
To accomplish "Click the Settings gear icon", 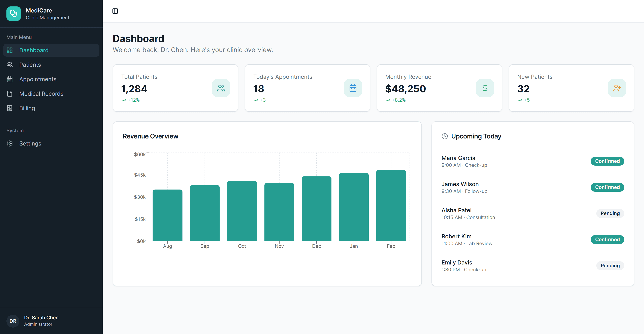I will (9, 143).
